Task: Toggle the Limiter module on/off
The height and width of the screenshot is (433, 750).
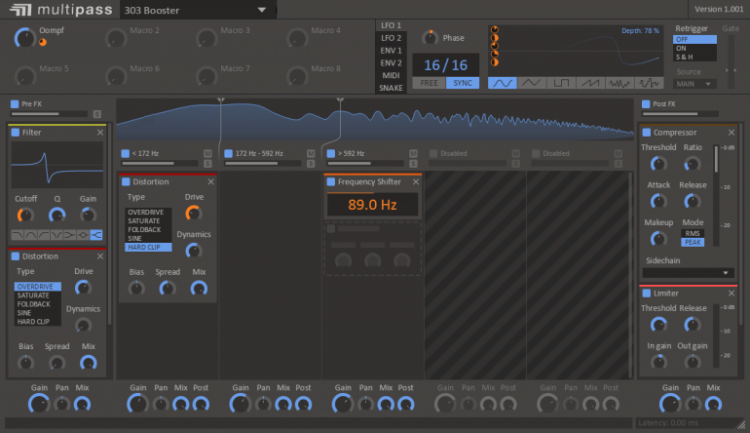Action: [x=647, y=293]
